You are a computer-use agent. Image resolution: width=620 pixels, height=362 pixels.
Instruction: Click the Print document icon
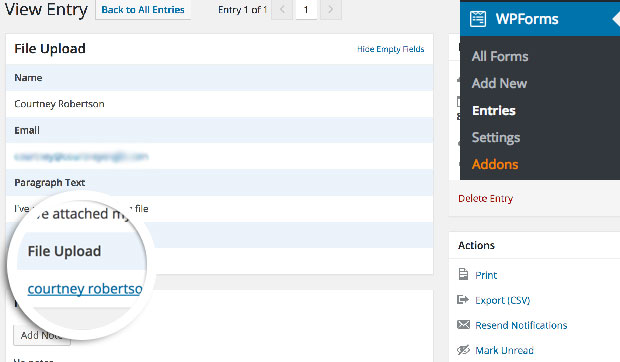463,274
